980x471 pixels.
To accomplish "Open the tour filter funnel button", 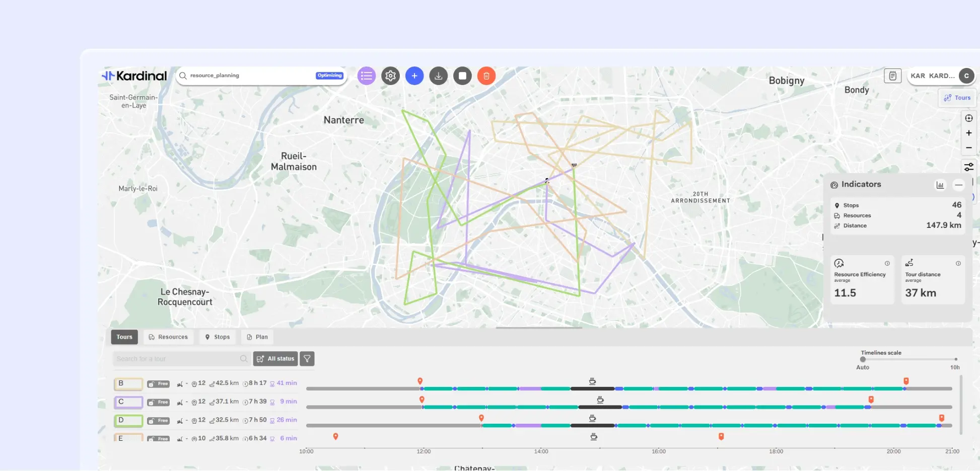I will [307, 359].
